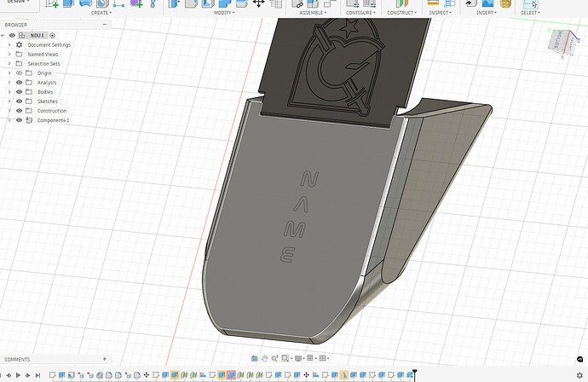The image size is (588, 382).
Task: Select the pink-highlighted timeline feature
Action: [231, 375]
